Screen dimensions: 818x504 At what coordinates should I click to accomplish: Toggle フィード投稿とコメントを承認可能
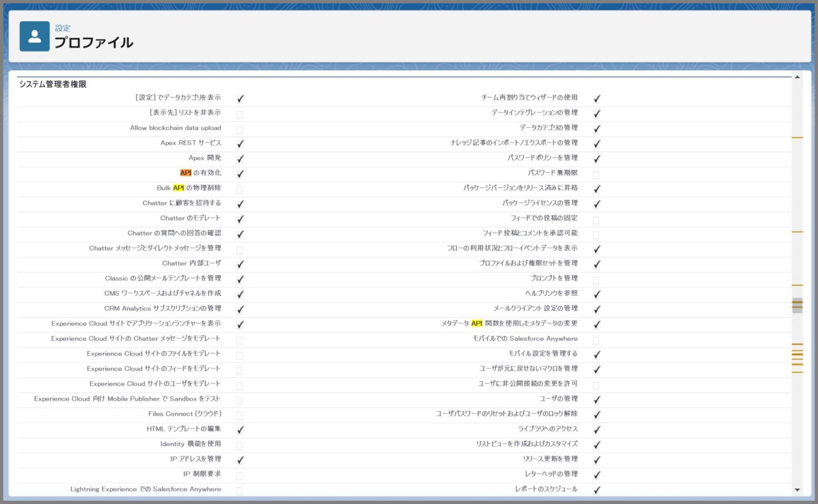[x=596, y=233]
